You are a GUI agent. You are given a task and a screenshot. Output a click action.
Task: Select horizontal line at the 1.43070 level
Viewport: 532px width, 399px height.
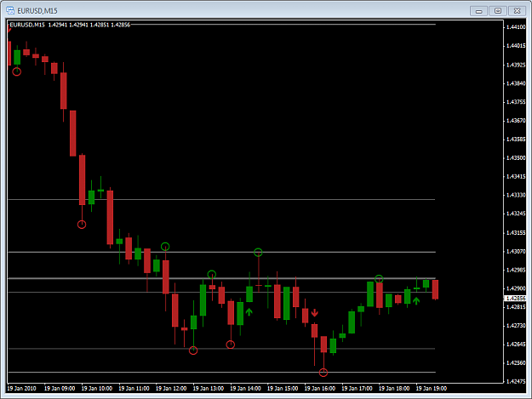coord(221,252)
